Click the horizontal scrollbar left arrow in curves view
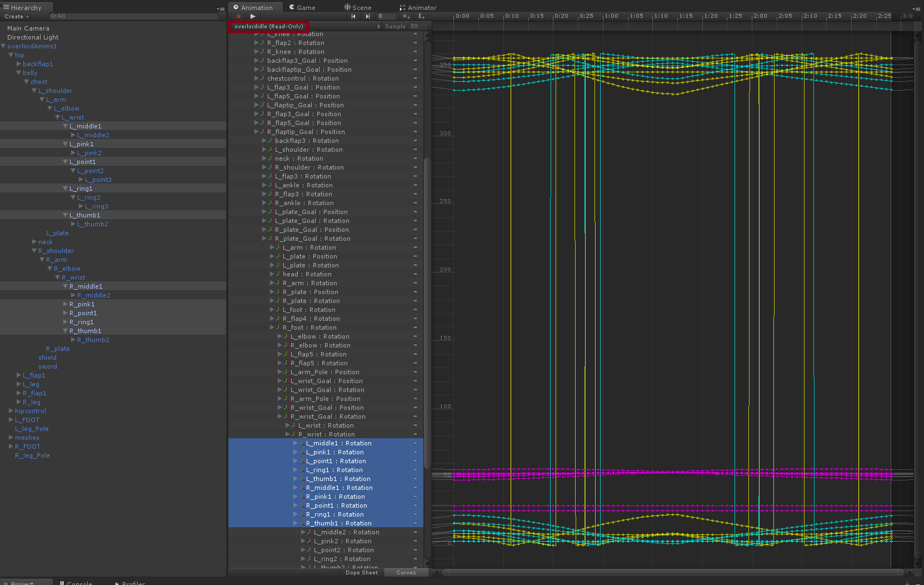The image size is (924, 585). point(436,572)
